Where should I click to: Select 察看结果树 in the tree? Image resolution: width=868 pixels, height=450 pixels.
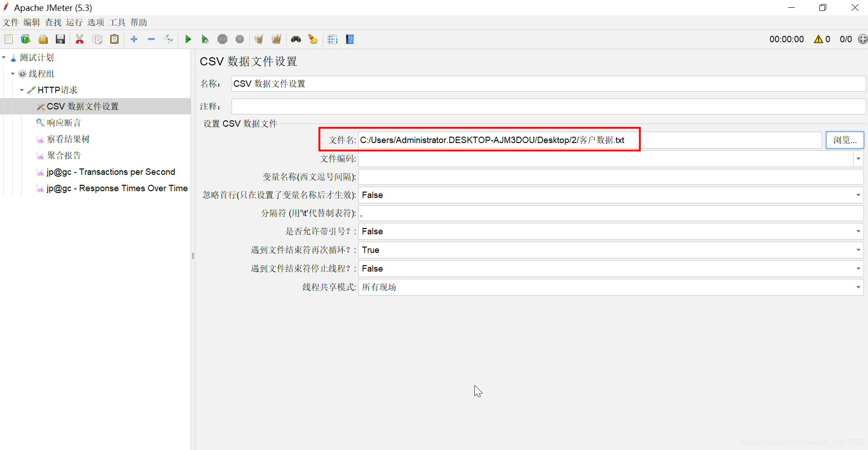[68, 139]
